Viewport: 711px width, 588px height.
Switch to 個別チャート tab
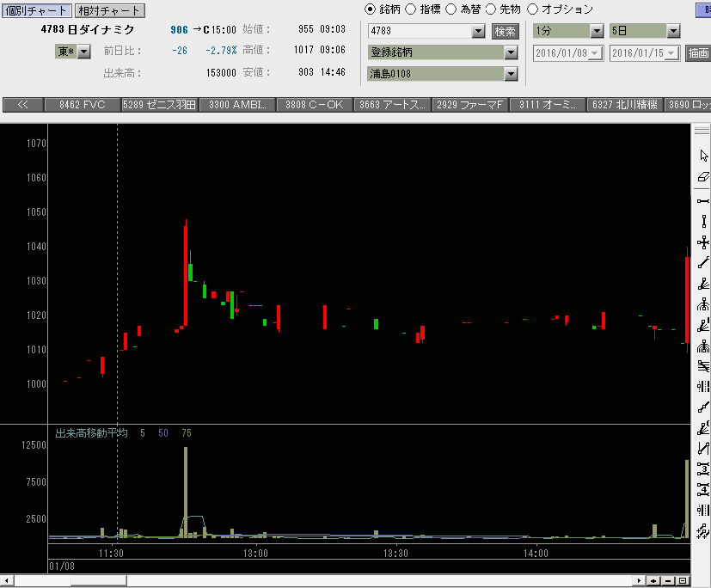(36, 10)
